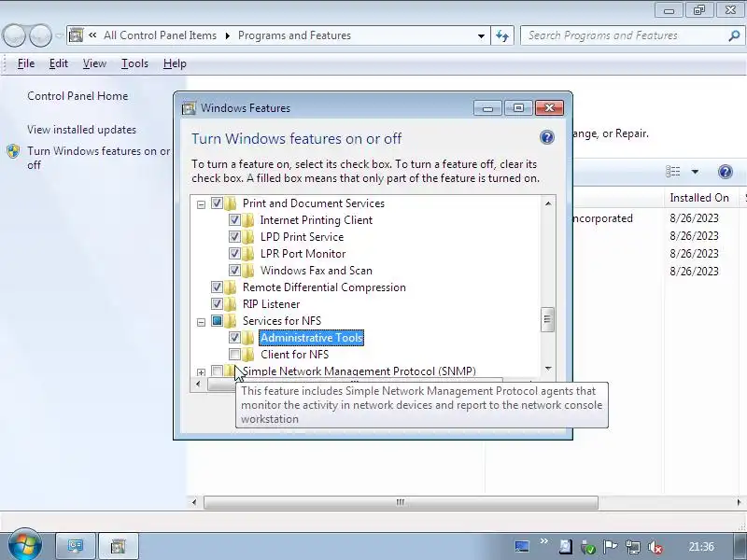Open the Help menu

[x=175, y=63]
